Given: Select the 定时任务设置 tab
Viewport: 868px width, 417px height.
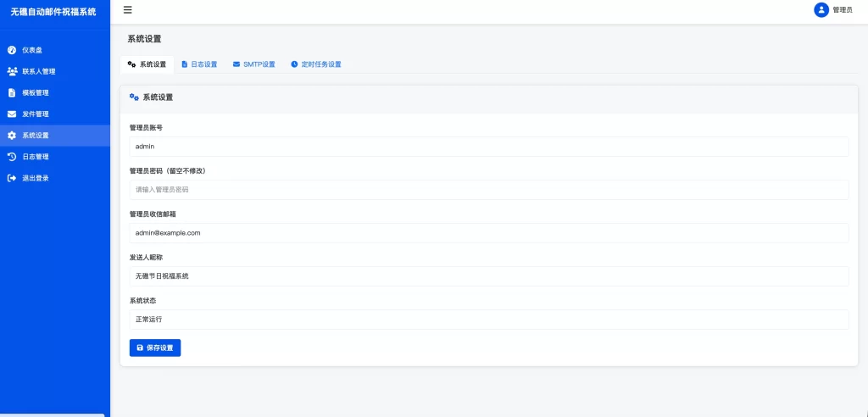Looking at the screenshot, I should point(315,64).
